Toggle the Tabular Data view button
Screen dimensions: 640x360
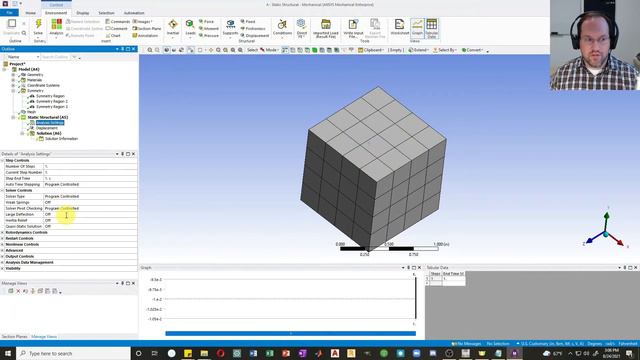pyautogui.click(x=431, y=28)
